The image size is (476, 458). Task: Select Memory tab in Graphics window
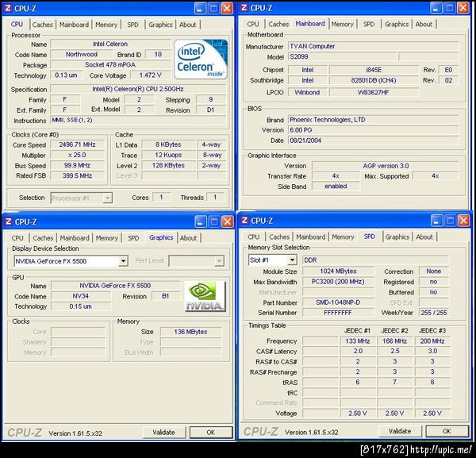click(x=107, y=238)
